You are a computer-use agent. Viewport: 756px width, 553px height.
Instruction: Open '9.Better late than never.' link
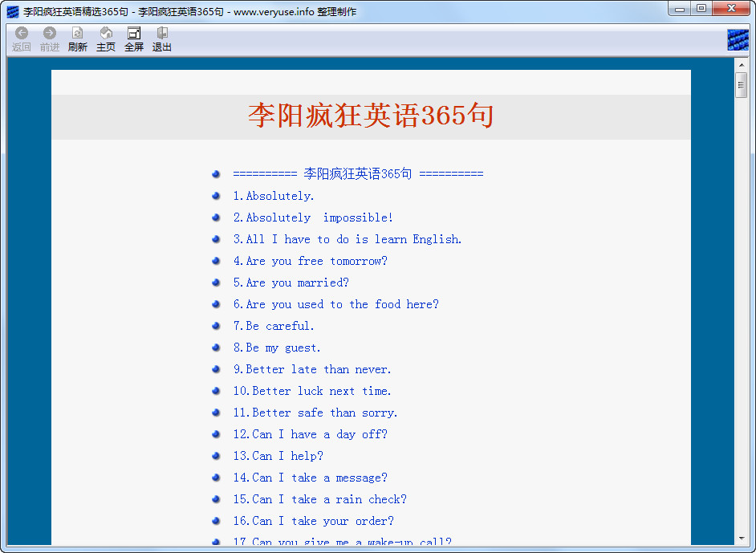coord(312,369)
